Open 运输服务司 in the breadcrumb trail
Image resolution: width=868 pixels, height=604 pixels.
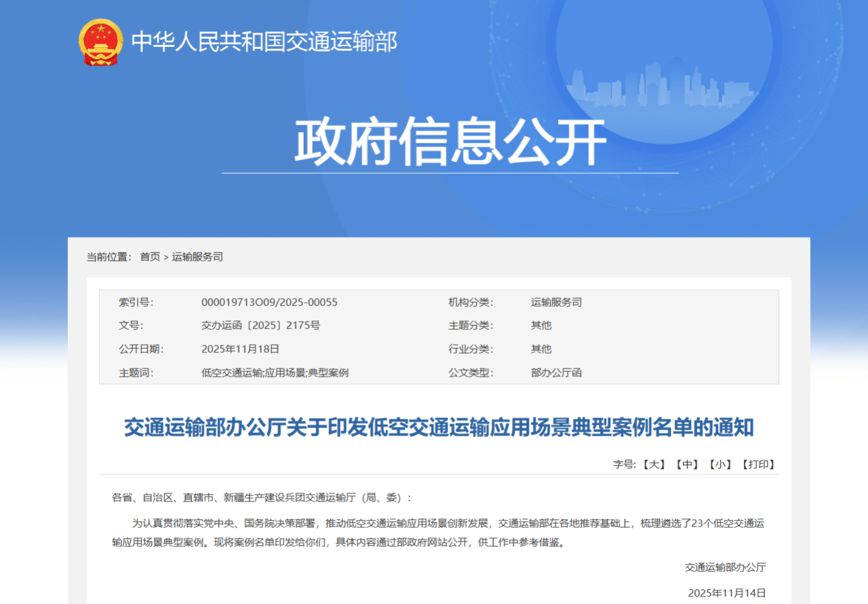[x=197, y=257]
